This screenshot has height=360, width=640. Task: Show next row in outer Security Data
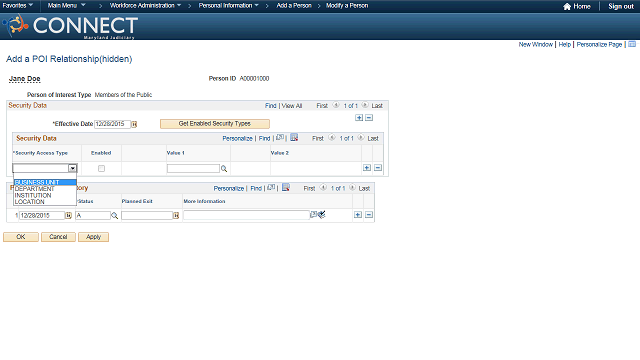coord(365,105)
